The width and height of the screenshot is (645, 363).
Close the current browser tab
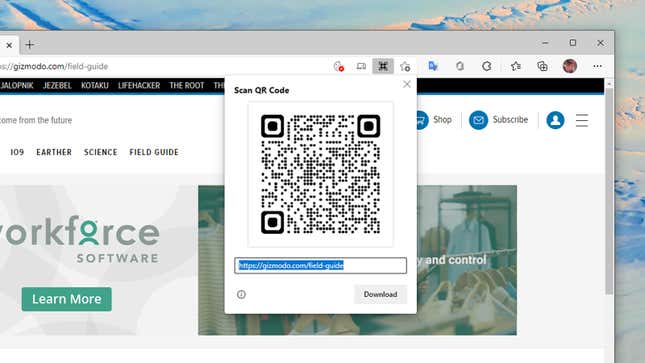[9, 45]
